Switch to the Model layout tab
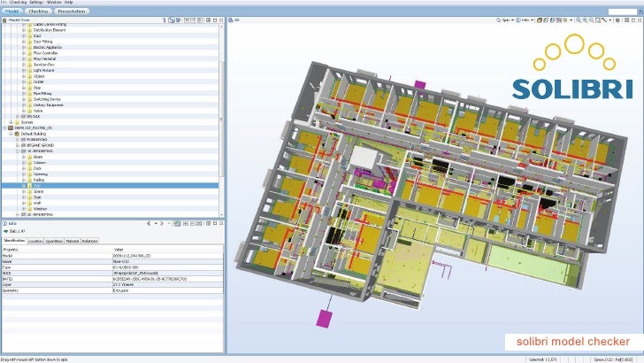The image size is (644, 363). [x=11, y=12]
